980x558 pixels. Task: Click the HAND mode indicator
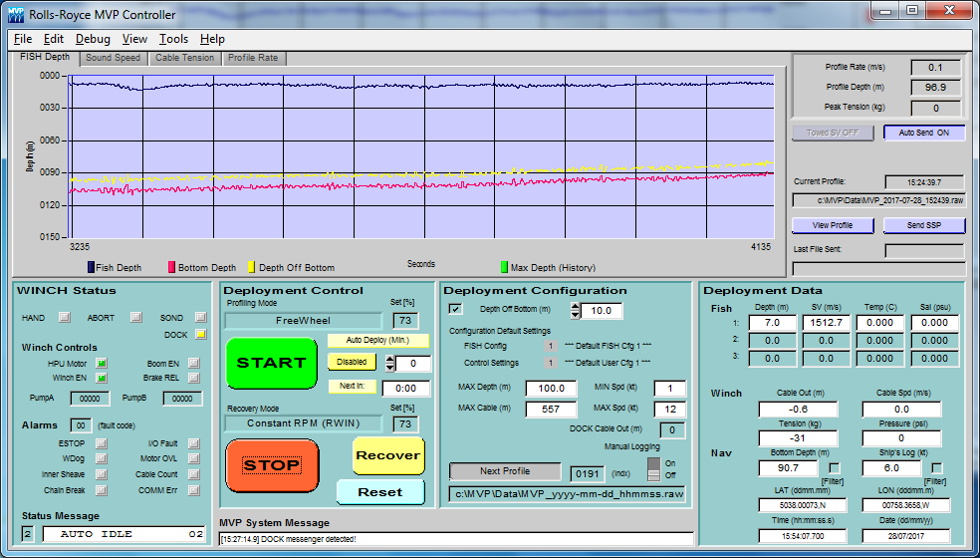point(65,318)
